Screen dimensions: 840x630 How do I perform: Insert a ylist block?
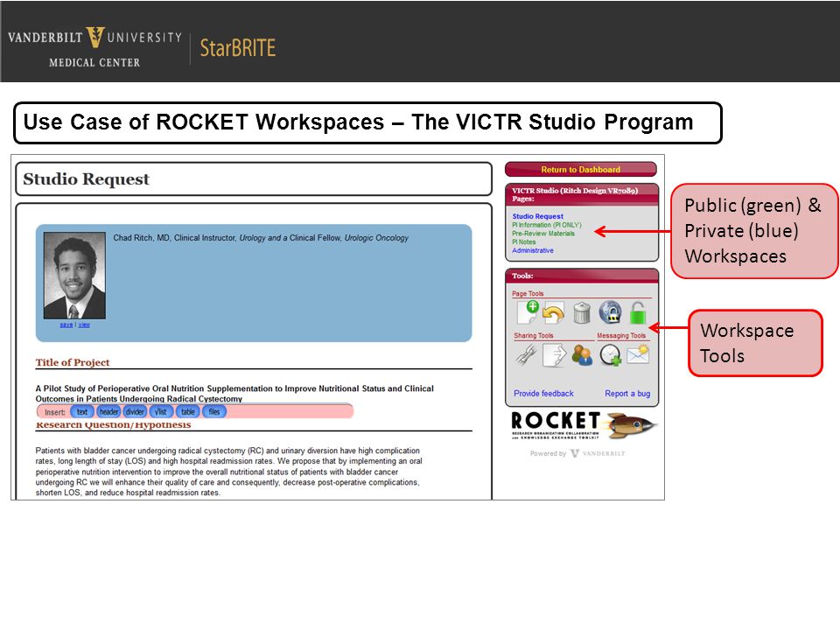161,412
